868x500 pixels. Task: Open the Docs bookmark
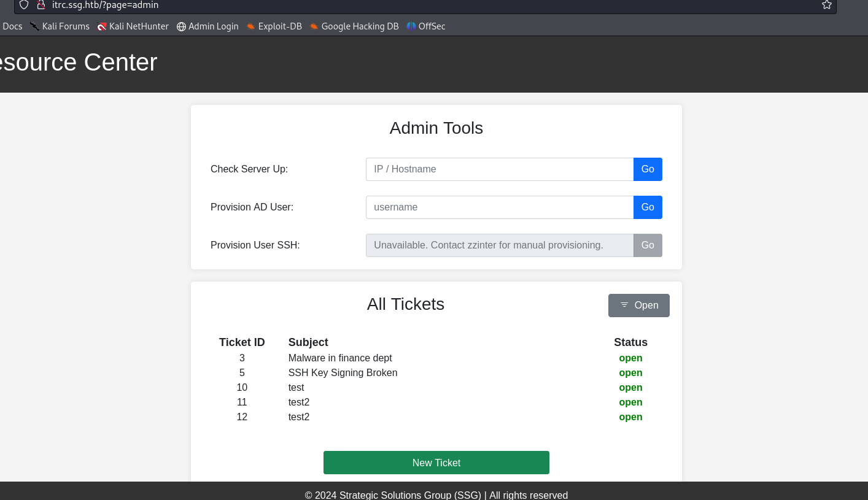point(12,26)
